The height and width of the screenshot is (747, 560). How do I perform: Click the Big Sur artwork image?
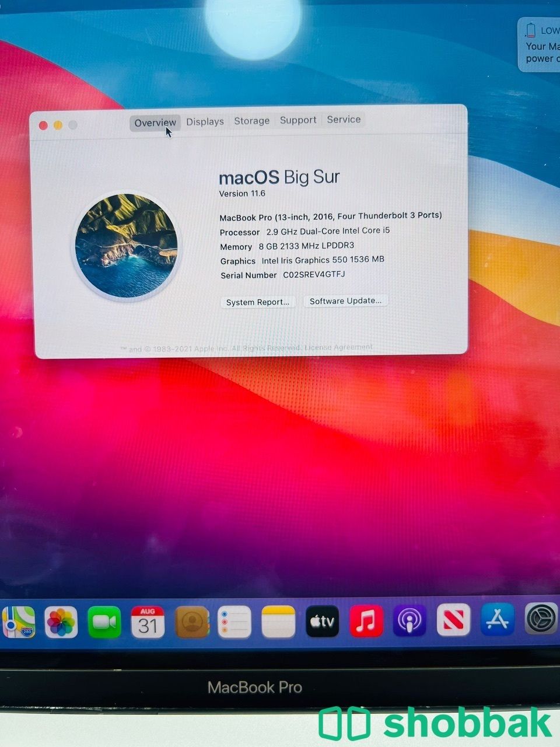126,246
